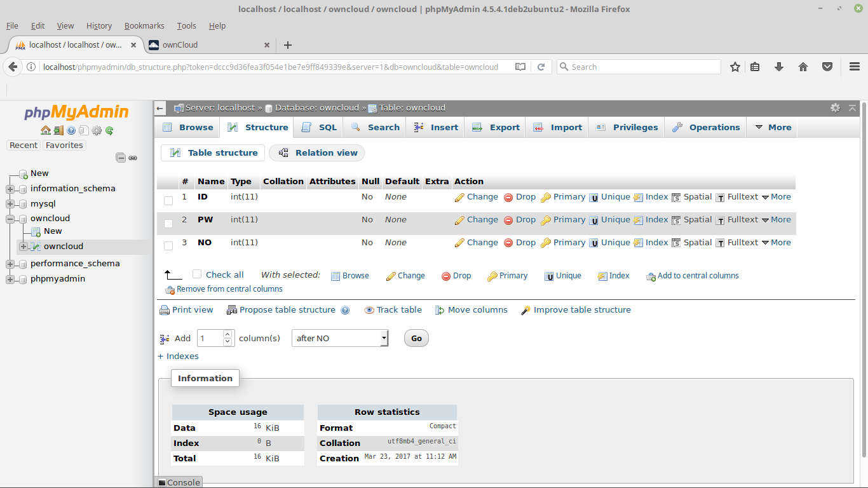The image size is (868, 488).
Task: Close the ownCloud browser tab
Action: 267,45
